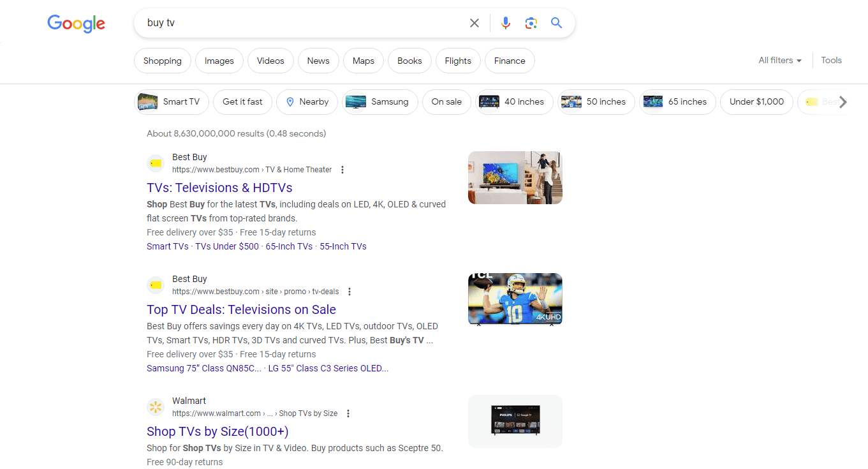Click the bestbuy.com site promo tv-deals URL
Viewport: 868px width, 469px height.
click(x=256, y=292)
